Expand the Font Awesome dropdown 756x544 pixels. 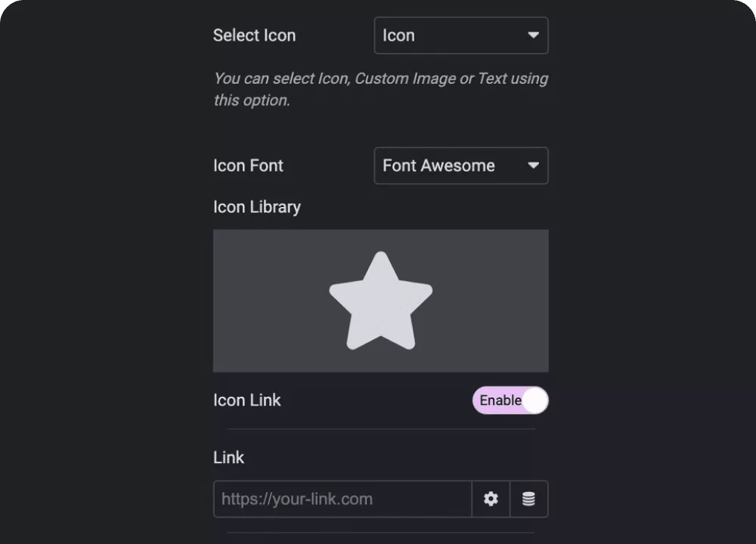(x=461, y=165)
